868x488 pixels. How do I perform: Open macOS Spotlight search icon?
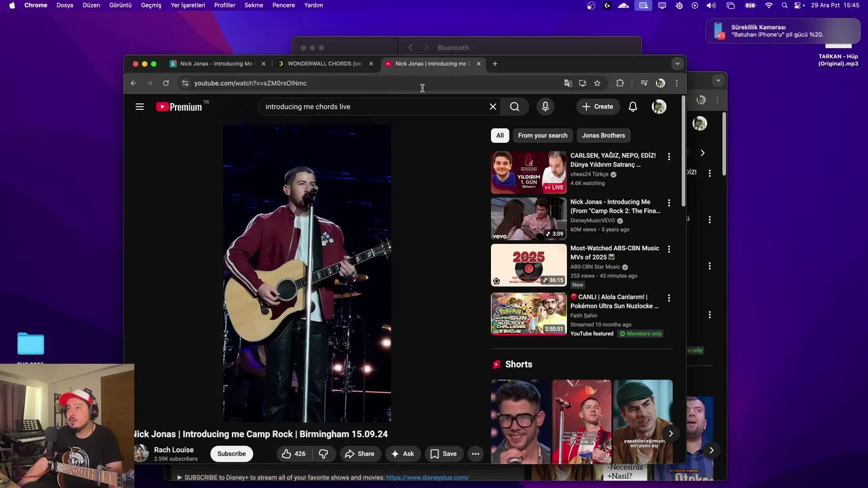click(x=785, y=5)
